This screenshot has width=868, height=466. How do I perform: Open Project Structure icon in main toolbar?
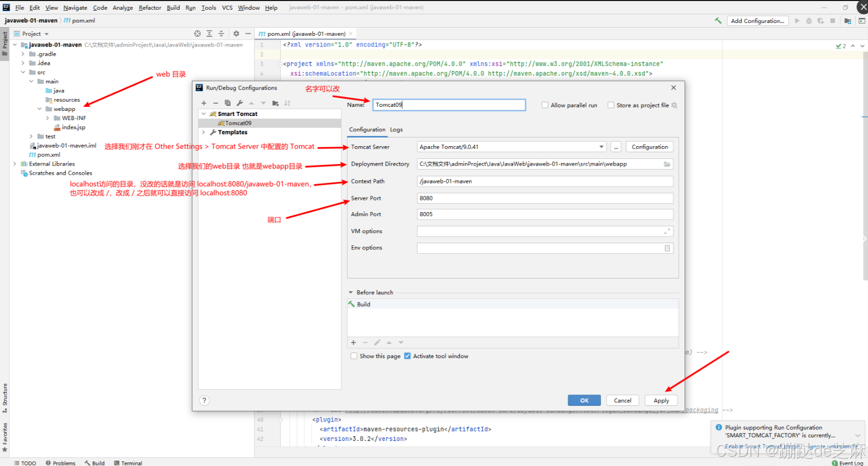848,21
